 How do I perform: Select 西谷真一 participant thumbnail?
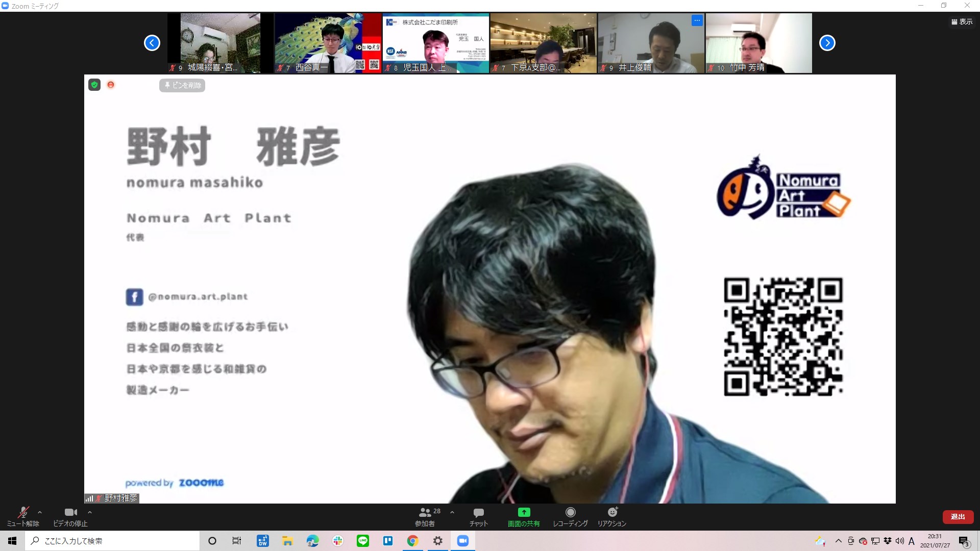pos(328,43)
